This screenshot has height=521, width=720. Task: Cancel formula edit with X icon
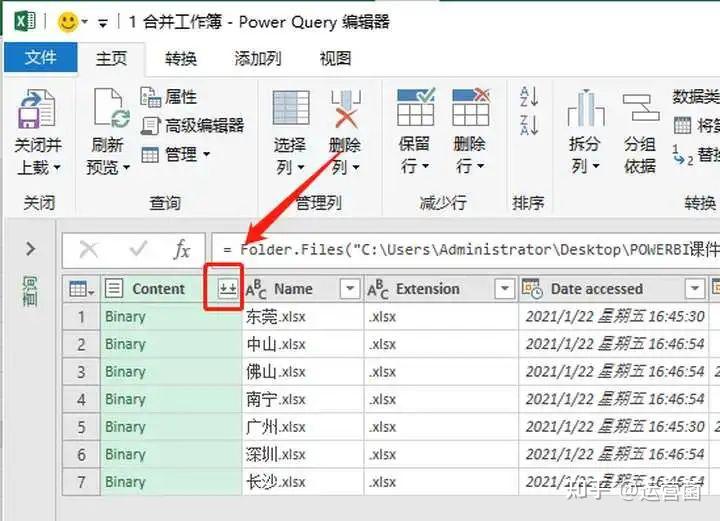point(88,250)
